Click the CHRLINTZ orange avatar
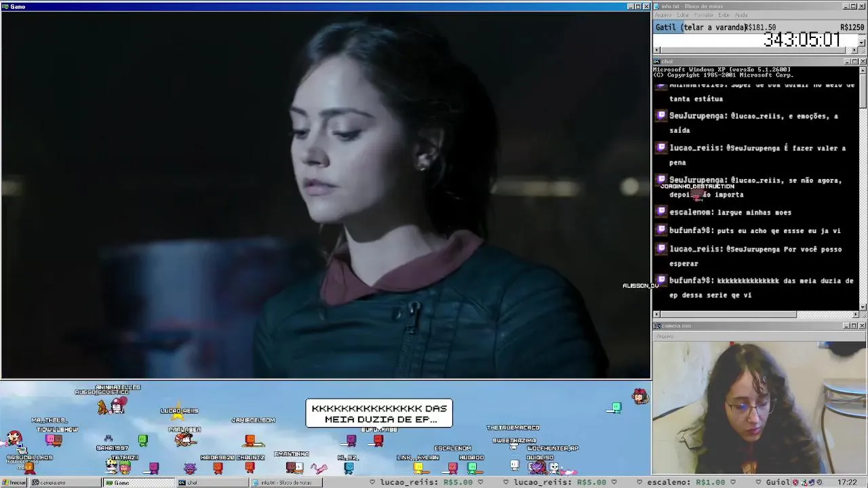This screenshot has height=488, width=868. (250, 467)
